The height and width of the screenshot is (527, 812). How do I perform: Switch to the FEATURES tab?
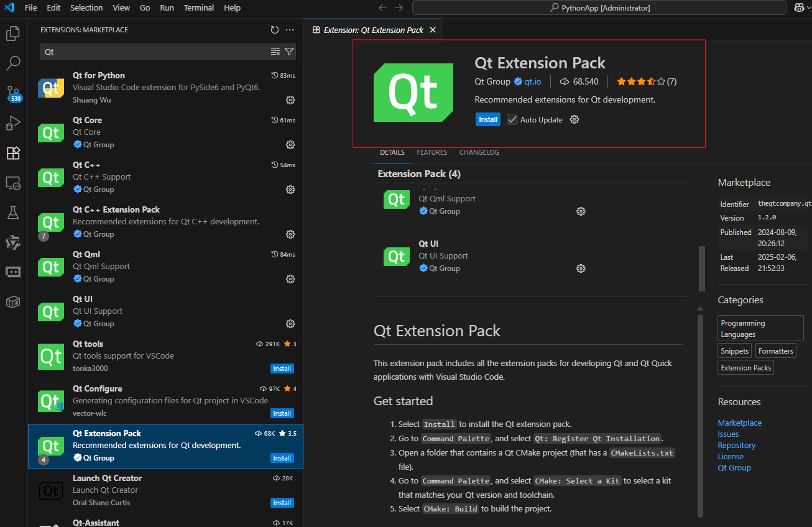[x=432, y=152]
